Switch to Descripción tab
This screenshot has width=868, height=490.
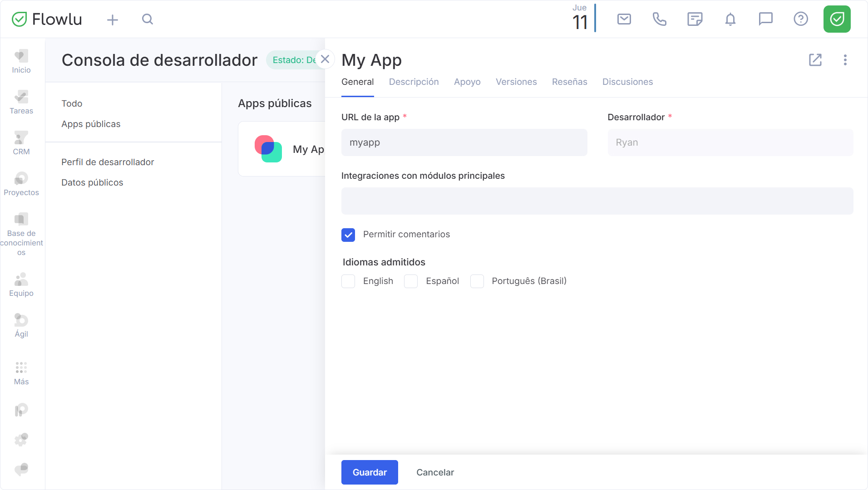(x=414, y=82)
